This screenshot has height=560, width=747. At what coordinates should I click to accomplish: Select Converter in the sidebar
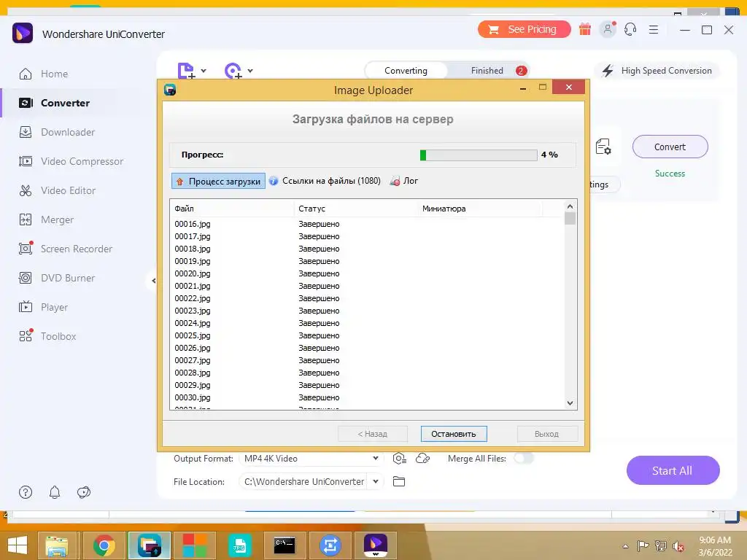tap(54, 103)
